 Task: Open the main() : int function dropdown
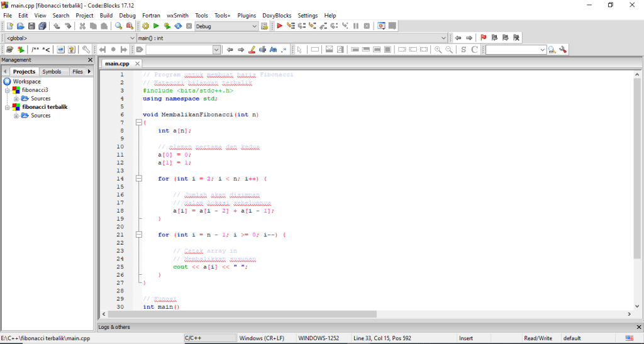(x=443, y=38)
